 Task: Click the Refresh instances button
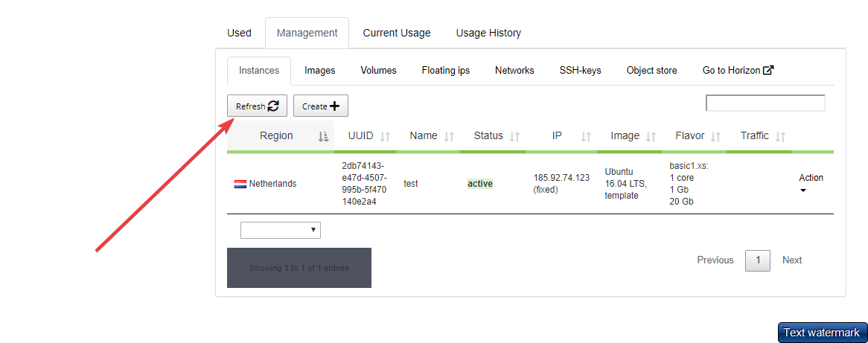pos(257,106)
